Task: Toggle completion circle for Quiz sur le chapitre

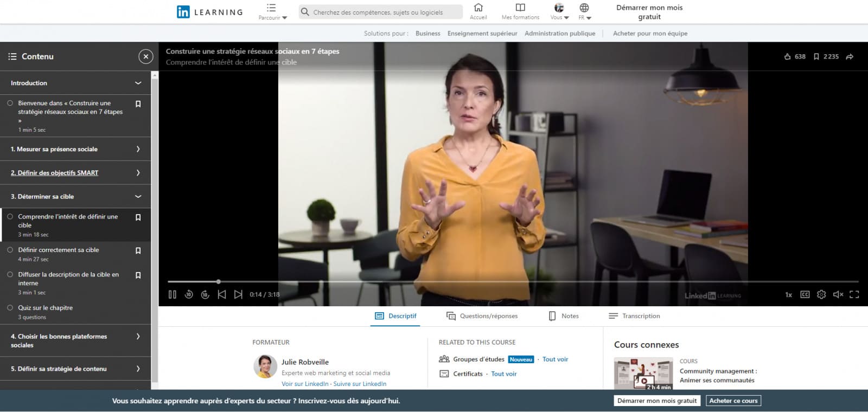Action: (10, 307)
